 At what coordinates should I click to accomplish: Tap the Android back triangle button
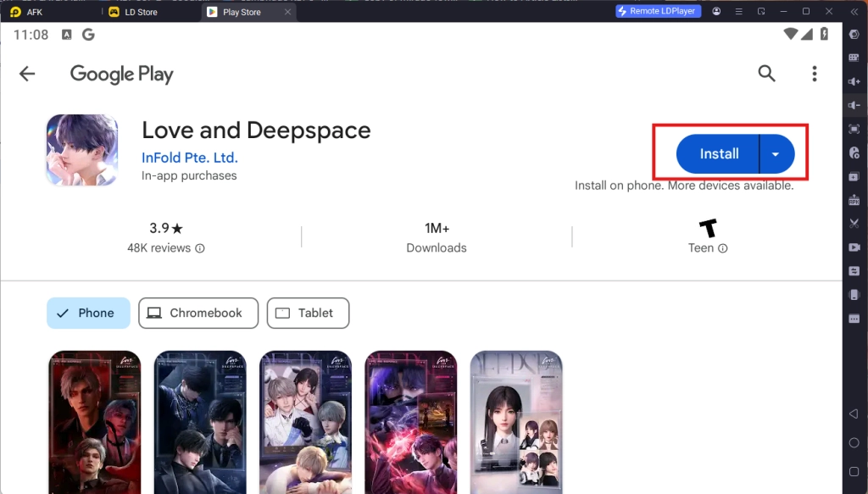(854, 414)
